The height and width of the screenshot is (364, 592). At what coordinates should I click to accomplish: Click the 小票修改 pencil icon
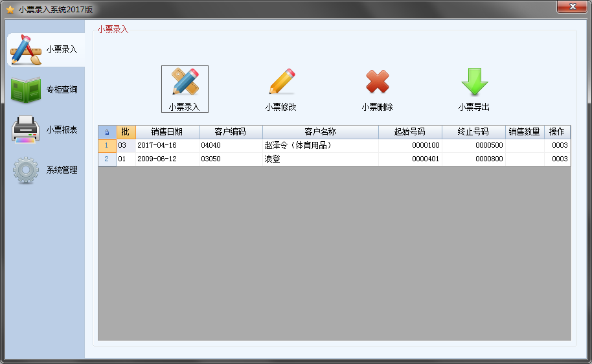pos(282,82)
